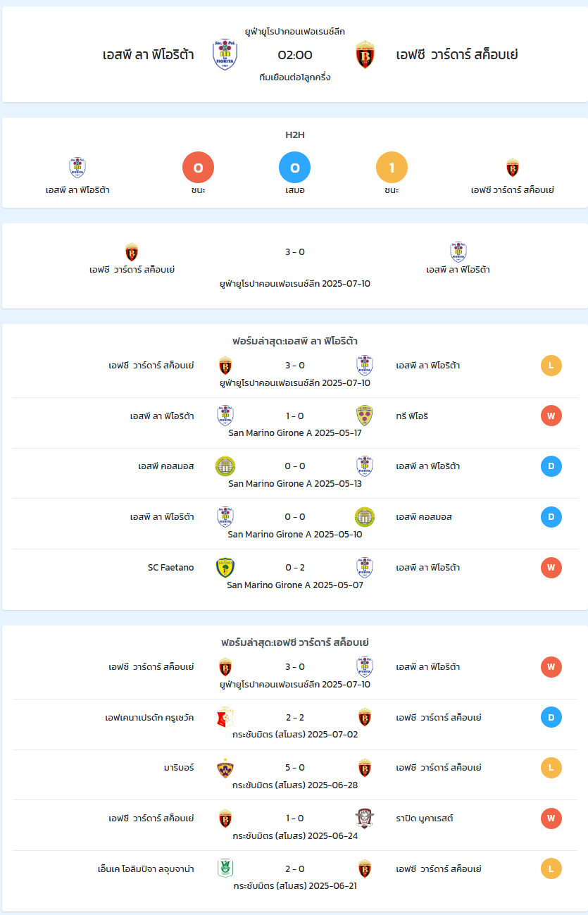Click the La Fiorita crest in match header

pyautogui.click(x=225, y=54)
